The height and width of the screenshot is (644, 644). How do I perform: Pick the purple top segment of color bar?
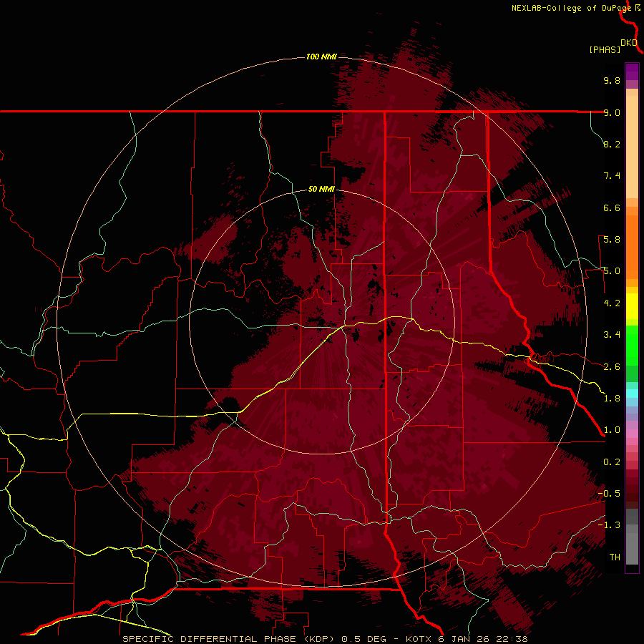coord(632,72)
